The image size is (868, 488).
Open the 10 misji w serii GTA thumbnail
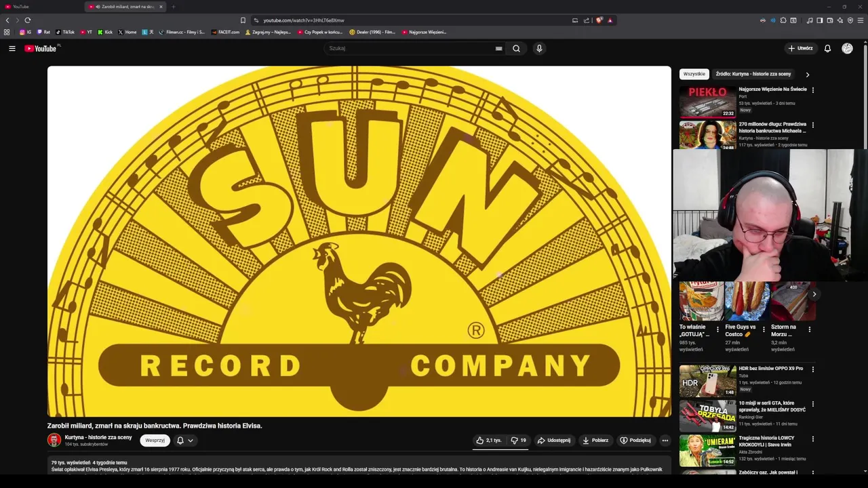(707, 415)
